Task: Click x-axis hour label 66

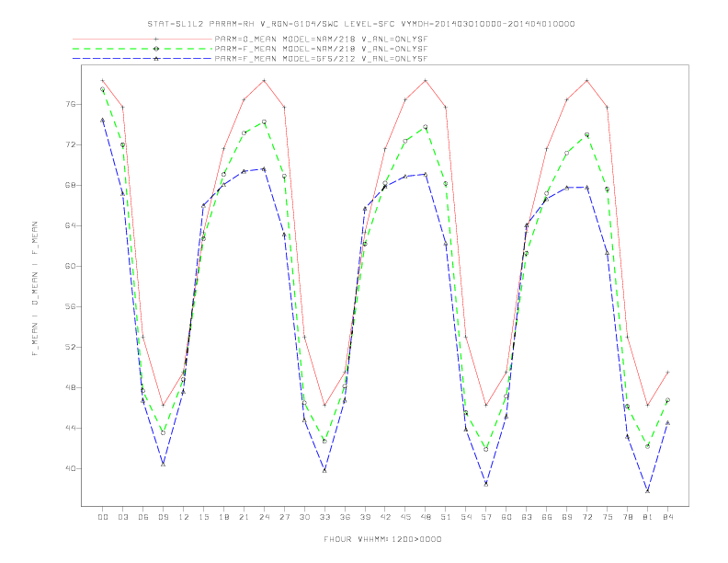Action: [x=547, y=517]
